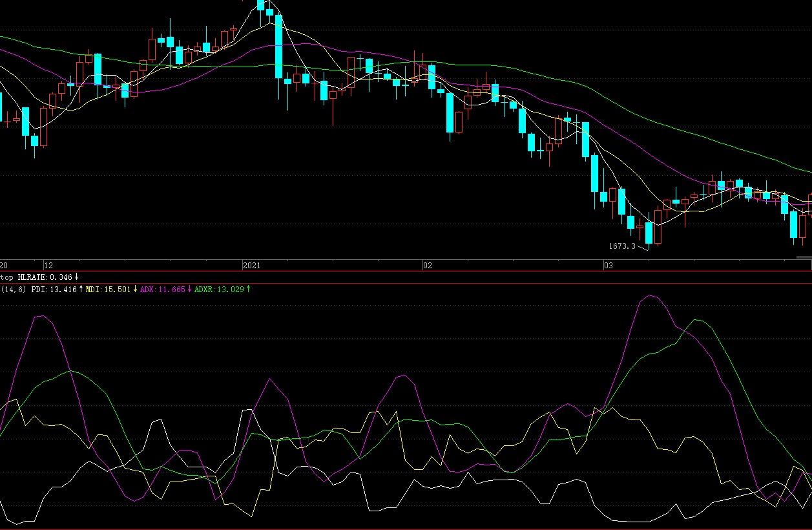Select the 2021 date axis label
Screen dimensions: 812x530
tap(251, 266)
